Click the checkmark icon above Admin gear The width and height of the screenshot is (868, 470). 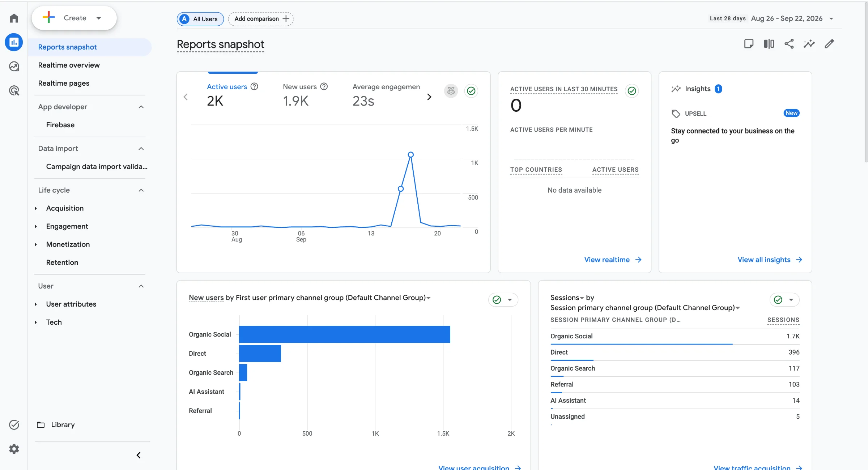click(14, 425)
